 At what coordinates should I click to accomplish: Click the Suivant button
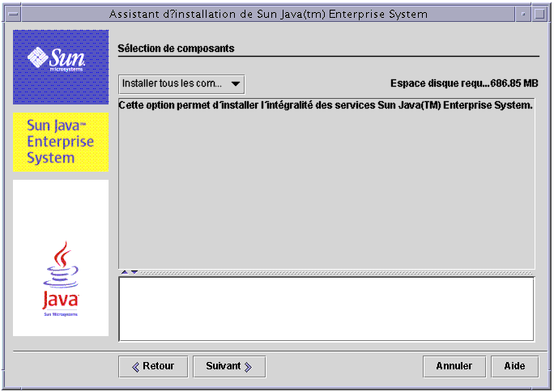(229, 367)
